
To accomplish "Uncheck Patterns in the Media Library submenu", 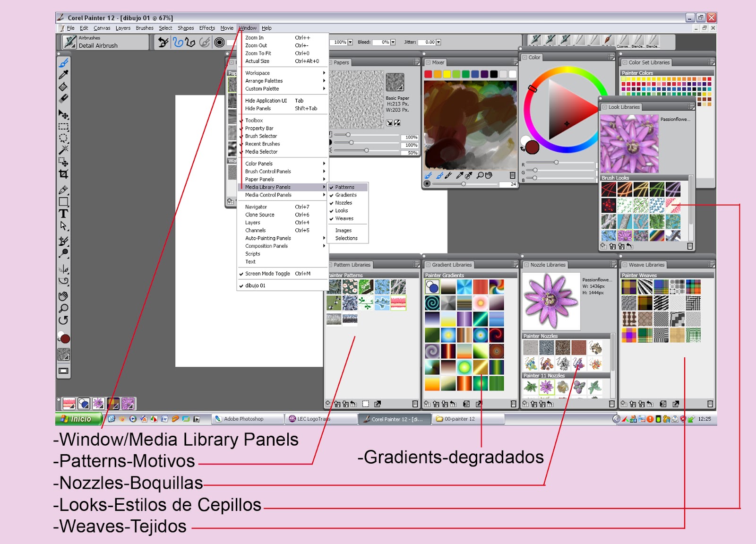I will [x=348, y=187].
